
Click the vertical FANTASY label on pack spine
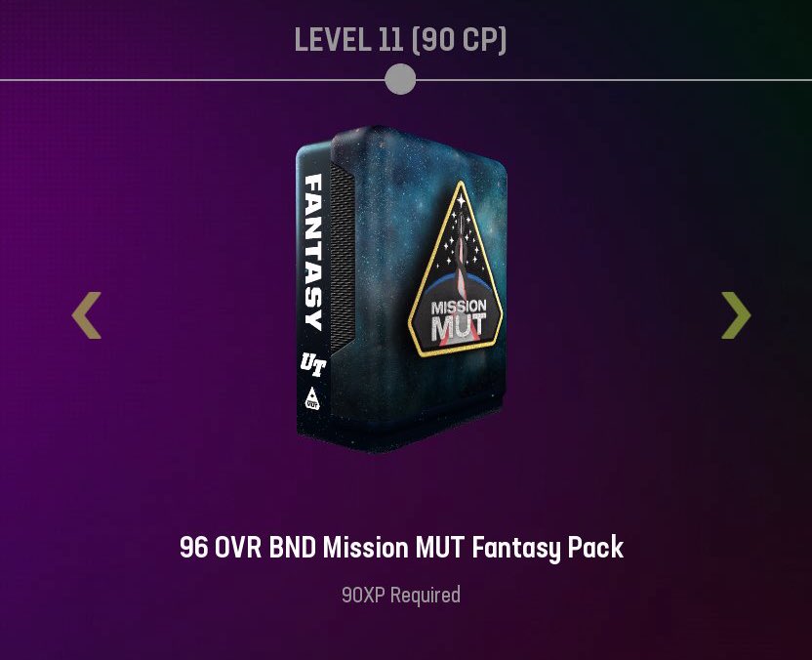tap(314, 252)
